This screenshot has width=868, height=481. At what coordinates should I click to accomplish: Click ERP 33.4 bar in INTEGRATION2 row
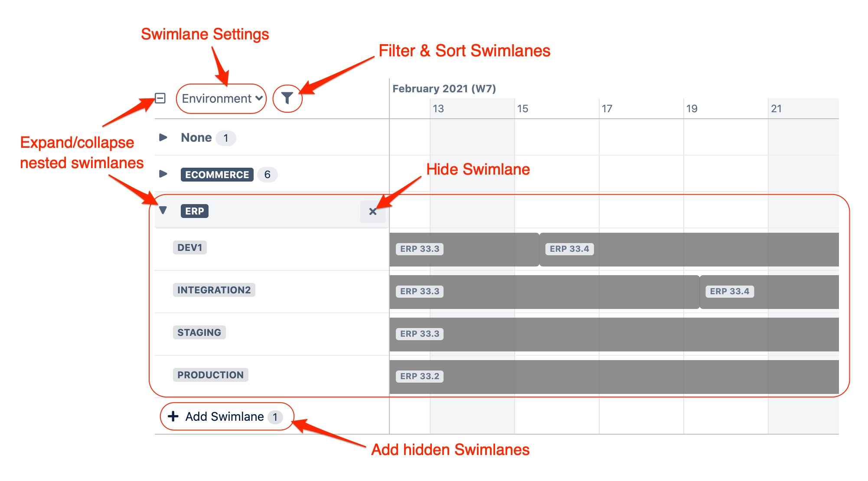click(729, 292)
